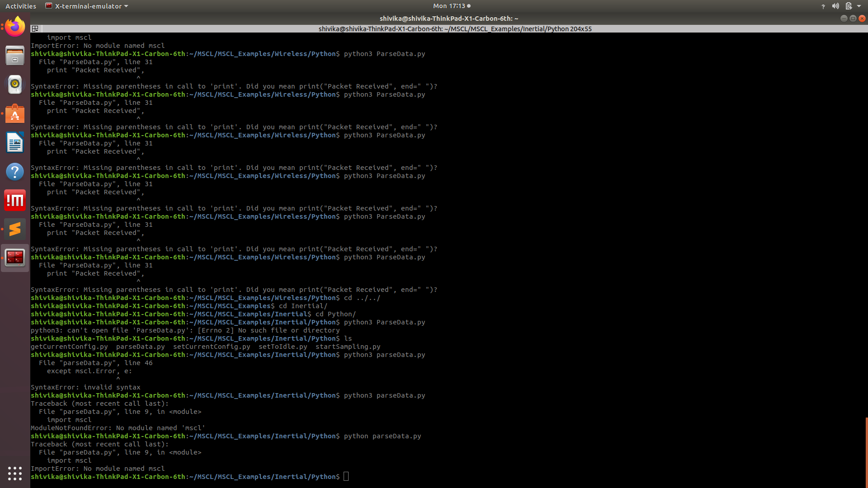Viewport: 868px width, 488px height.
Task: Open the Help question-mark dock icon
Action: tap(15, 172)
